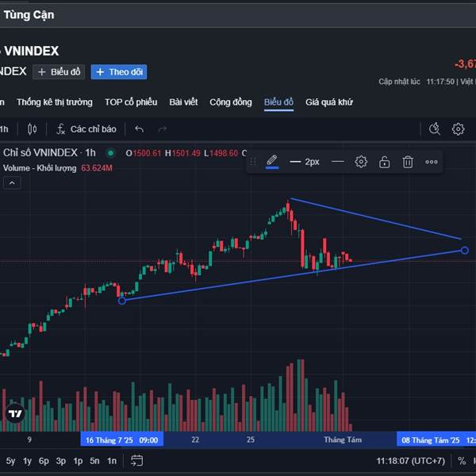The width and height of the screenshot is (476, 476).
Task: Select the 3p time range
Action: (x=61, y=461)
